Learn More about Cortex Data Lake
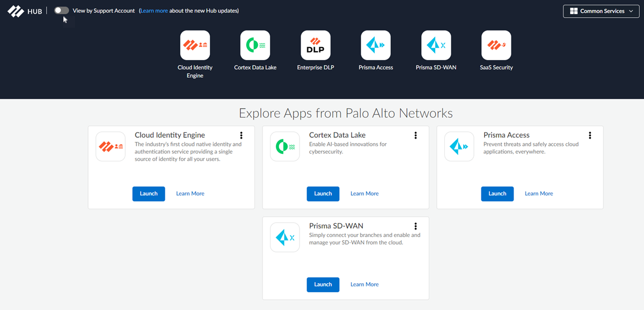Image resolution: width=644 pixels, height=310 pixels. click(364, 194)
